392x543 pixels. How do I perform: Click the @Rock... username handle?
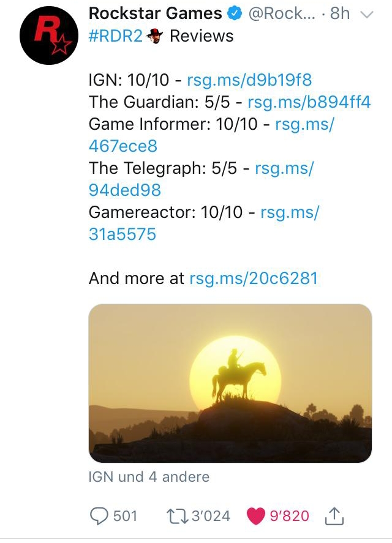click(x=281, y=14)
